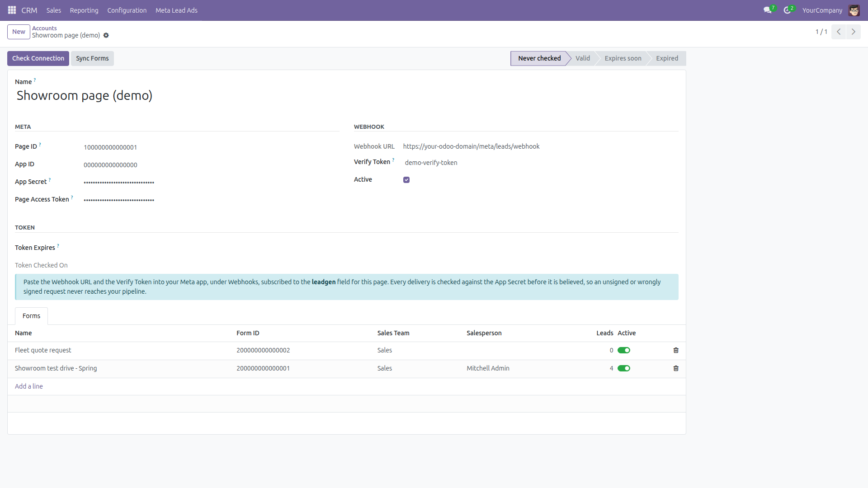
Task: Toggle the Active checkbox in Webhook section
Action: pyautogui.click(x=406, y=180)
